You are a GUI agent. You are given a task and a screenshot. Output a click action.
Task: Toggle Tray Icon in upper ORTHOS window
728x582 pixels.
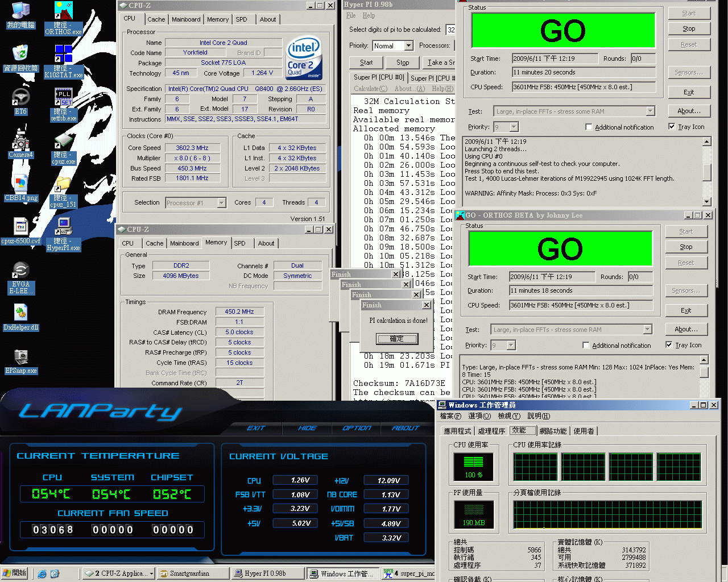click(x=672, y=127)
